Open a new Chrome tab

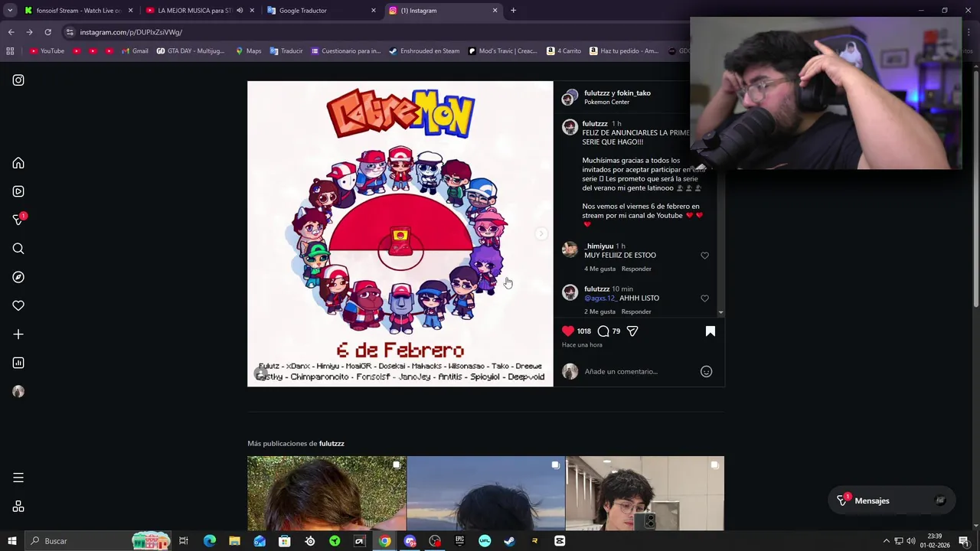coord(513,11)
